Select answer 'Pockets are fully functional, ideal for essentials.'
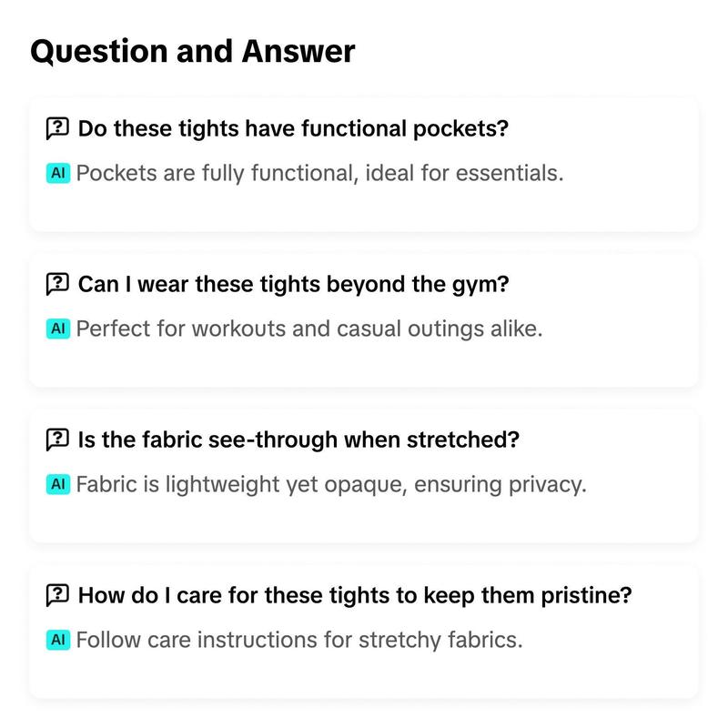Viewport: 728px width, 728px height. [x=319, y=173]
